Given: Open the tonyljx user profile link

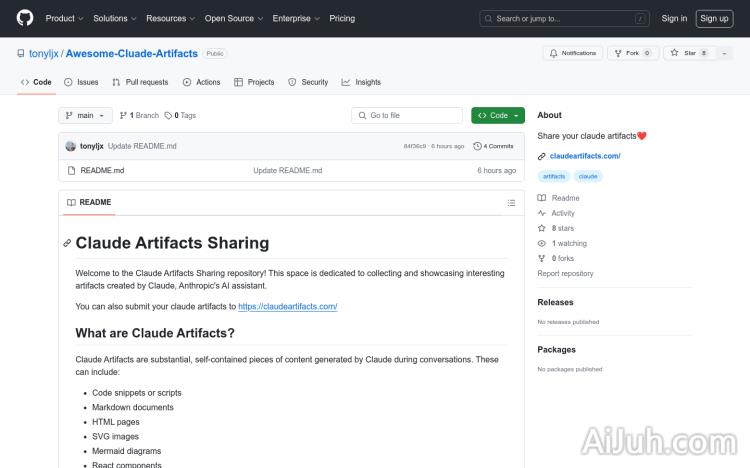Looking at the screenshot, I should (x=44, y=54).
